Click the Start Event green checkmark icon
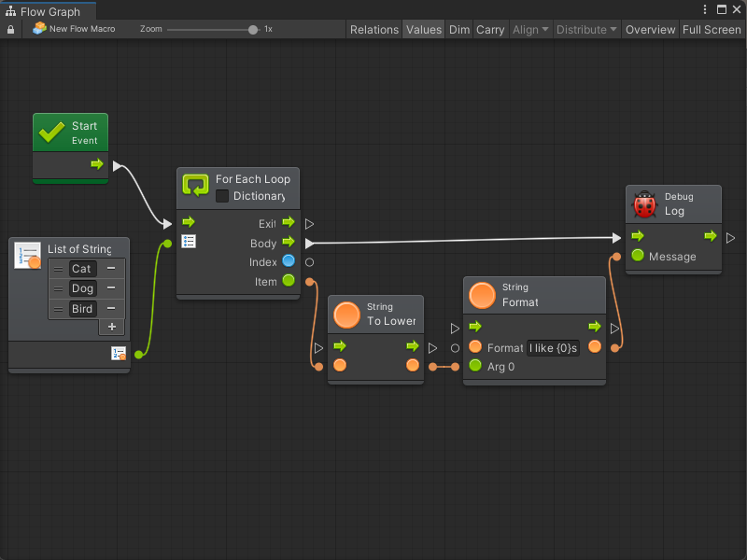The width and height of the screenshot is (747, 560). [x=51, y=133]
